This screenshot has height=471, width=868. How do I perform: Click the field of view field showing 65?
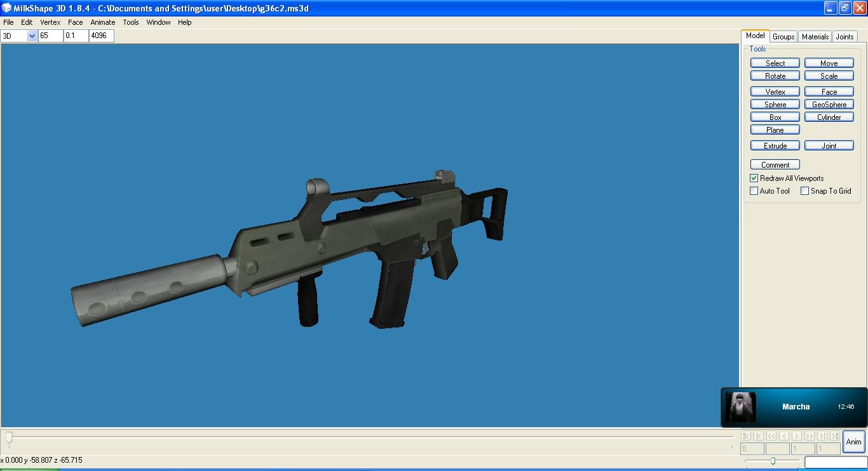pos(51,36)
